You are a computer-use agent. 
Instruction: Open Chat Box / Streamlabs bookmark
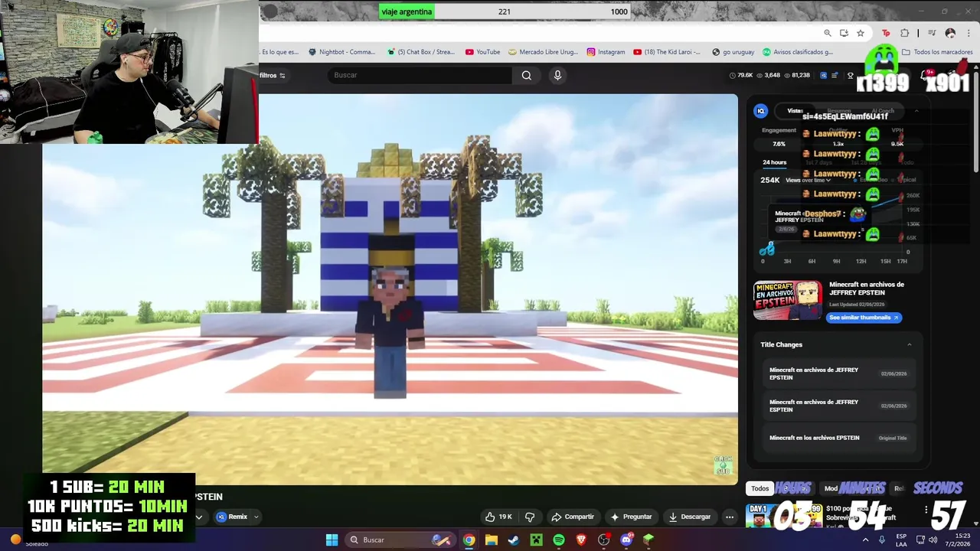(x=420, y=52)
